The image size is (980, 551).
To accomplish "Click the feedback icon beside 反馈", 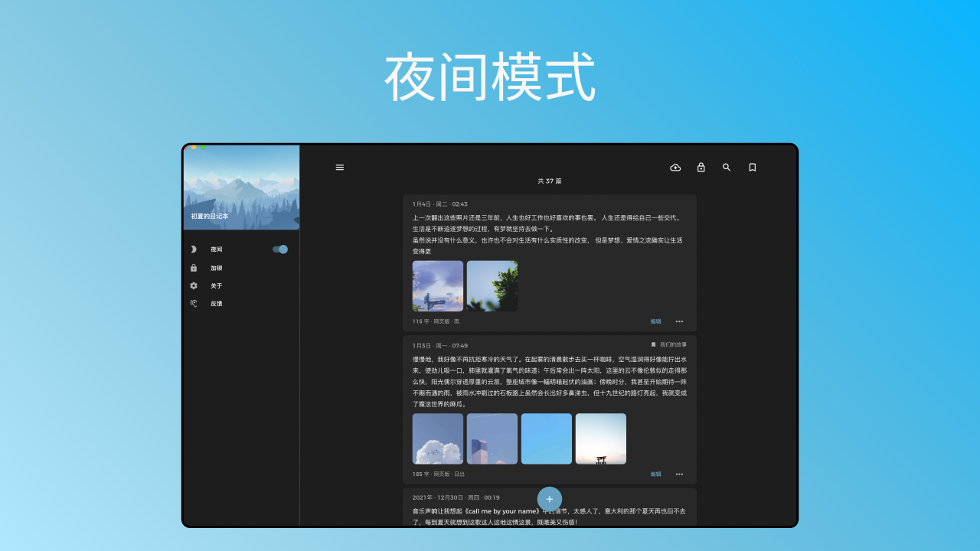I will [x=193, y=303].
